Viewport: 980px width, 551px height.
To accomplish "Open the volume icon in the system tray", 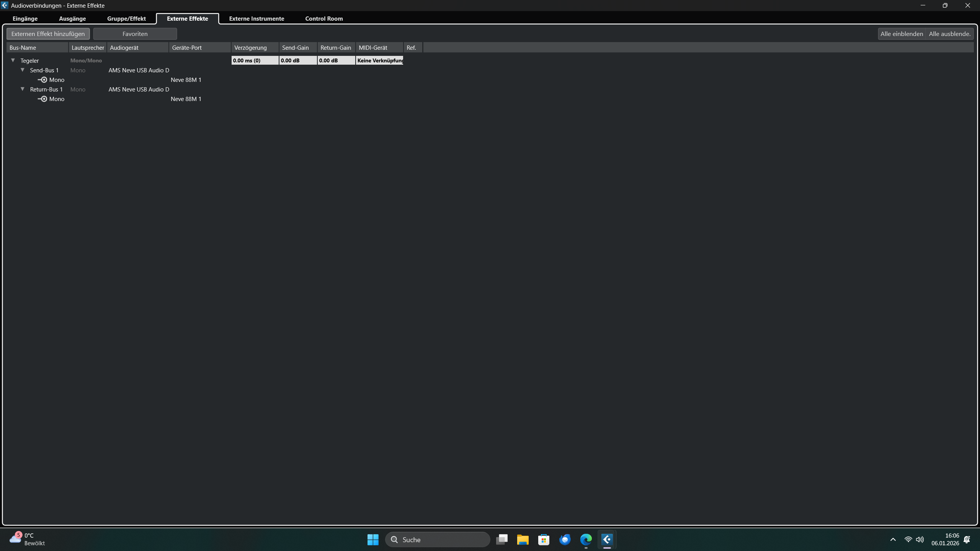I will tap(920, 540).
